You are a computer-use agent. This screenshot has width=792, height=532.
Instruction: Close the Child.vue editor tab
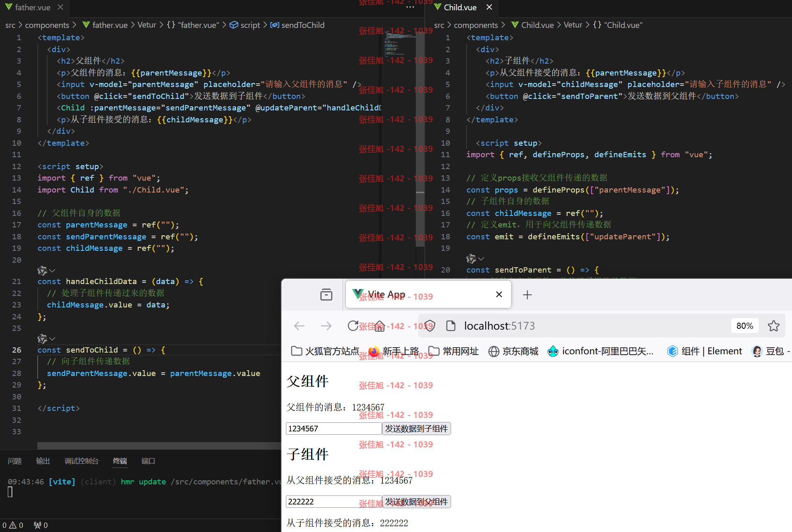pyautogui.click(x=489, y=7)
